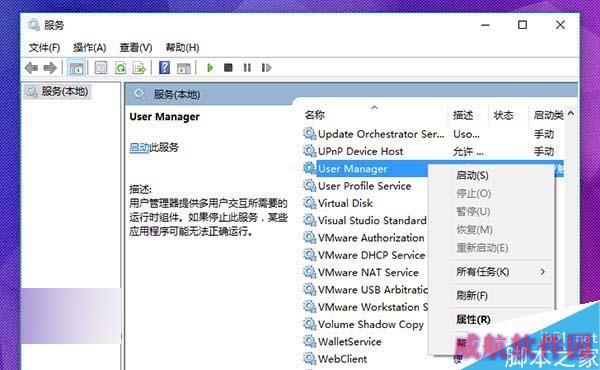The height and width of the screenshot is (370, 600).
Task: Select the User Profile Service row
Action: [x=364, y=186]
